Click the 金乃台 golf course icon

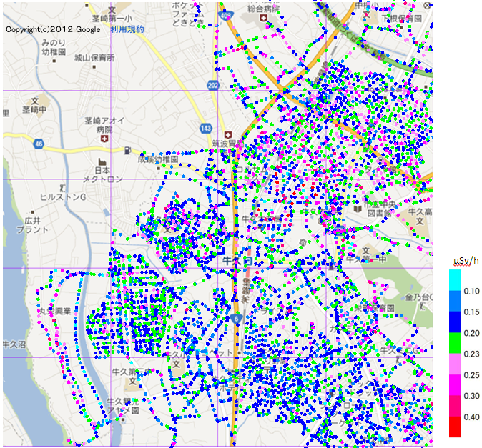(423, 306)
